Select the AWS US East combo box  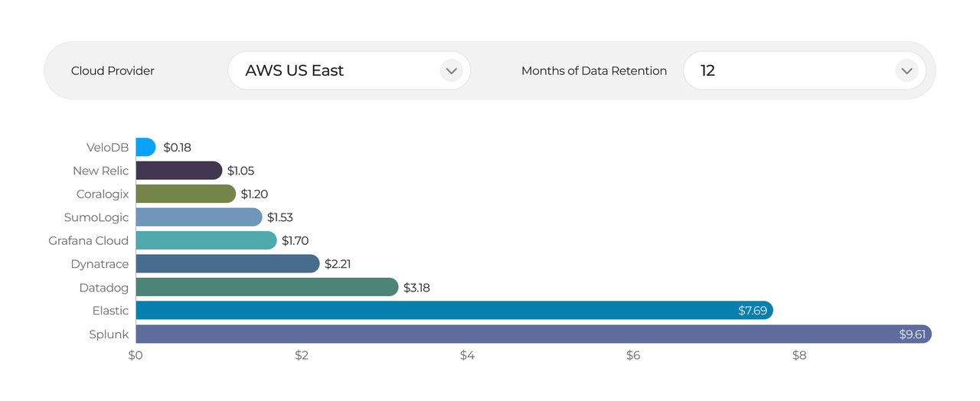337,70
